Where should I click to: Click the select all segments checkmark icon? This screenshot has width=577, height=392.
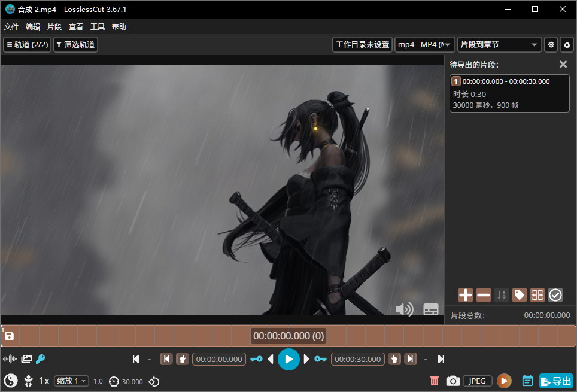pyautogui.click(x=555, y=295)
